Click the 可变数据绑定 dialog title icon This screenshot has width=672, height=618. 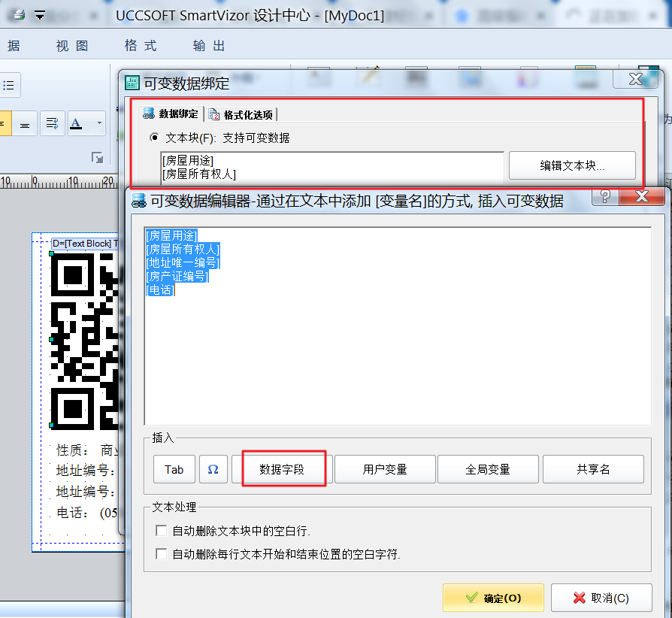coord(132,82)
